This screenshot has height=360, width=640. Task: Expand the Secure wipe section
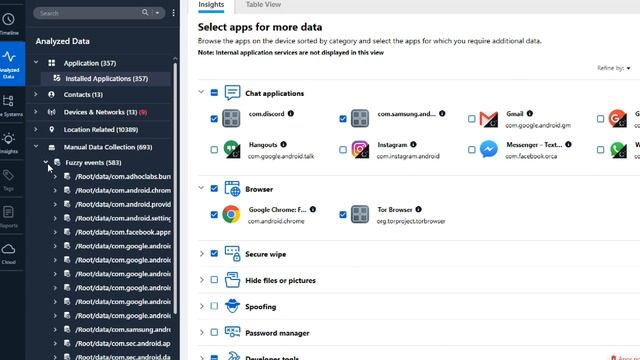202,254
